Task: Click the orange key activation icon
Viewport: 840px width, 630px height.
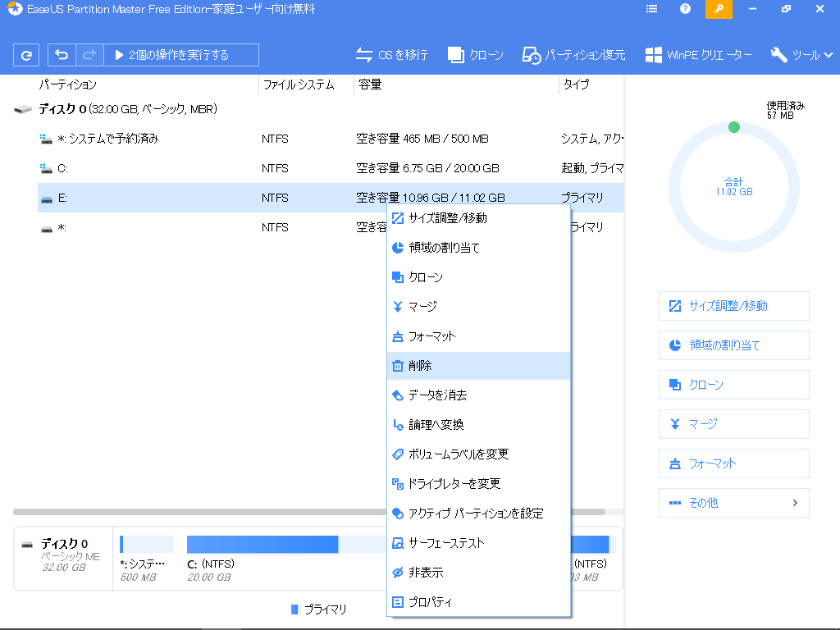Action: point(719,9)
